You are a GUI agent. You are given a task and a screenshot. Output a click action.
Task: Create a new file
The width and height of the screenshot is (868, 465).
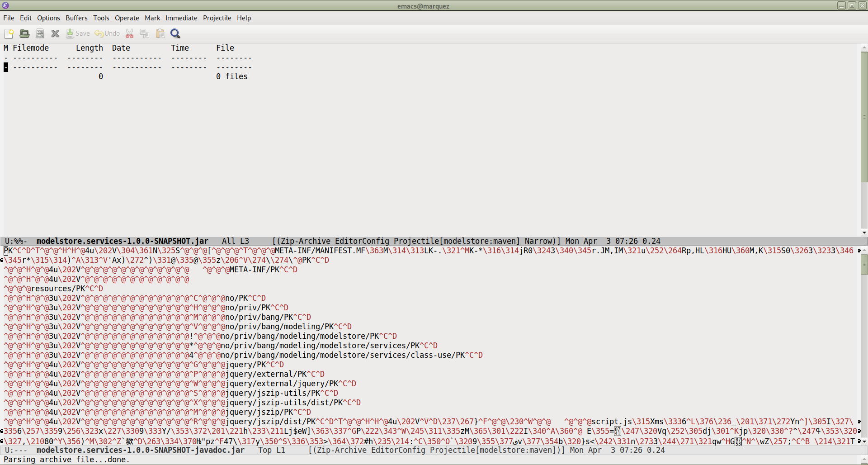coord(9,33)
